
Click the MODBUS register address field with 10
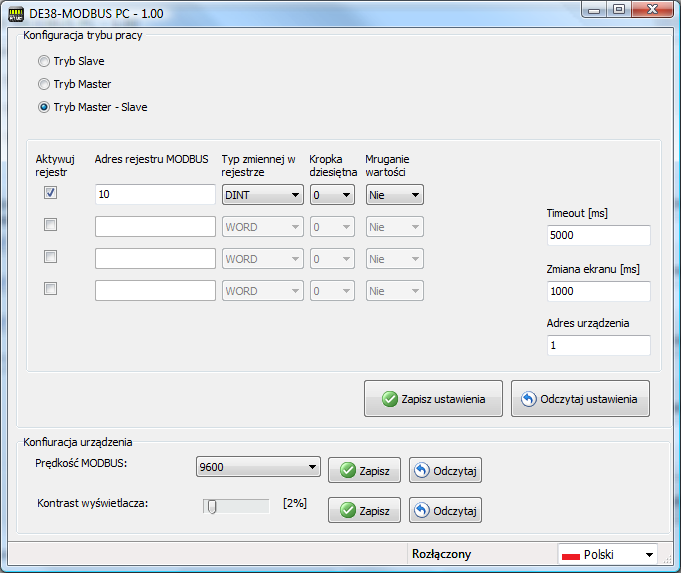[x=155, y=194]
